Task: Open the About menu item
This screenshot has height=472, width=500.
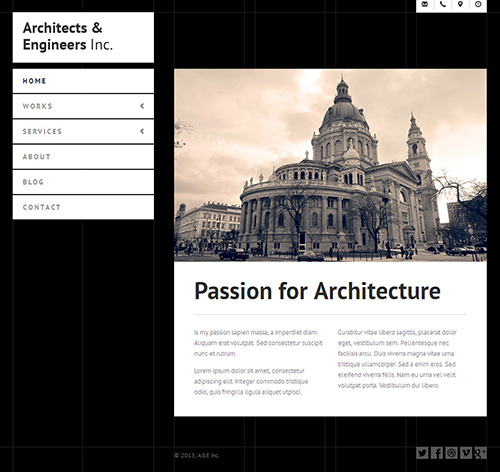Action: (83, 157)
